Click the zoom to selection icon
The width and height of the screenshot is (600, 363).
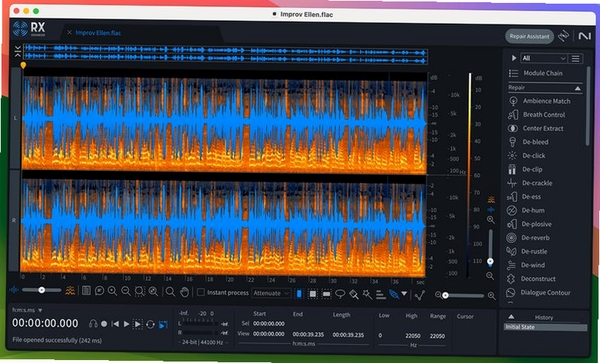click(139, 291)
